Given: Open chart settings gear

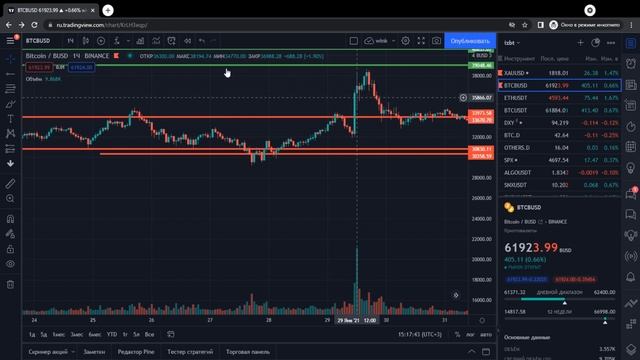Looking at the screenshot, I should click(x=405, y=41).
